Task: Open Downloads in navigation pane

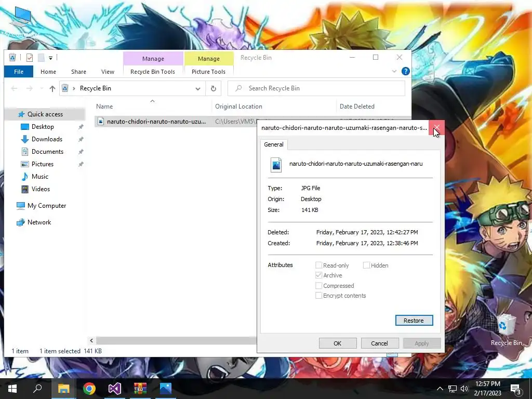Action: pyautogui.click(x=47, y=139)
